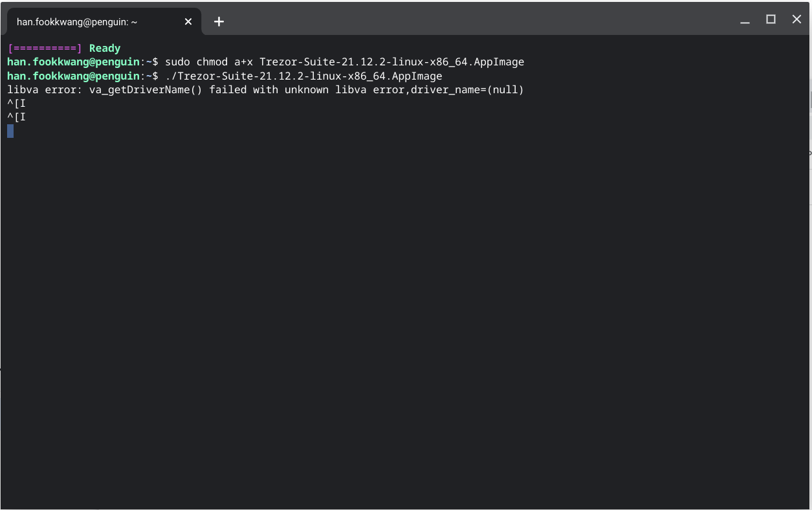
Task: Click the [==========] progress bar text
Action: pos(45,49)
